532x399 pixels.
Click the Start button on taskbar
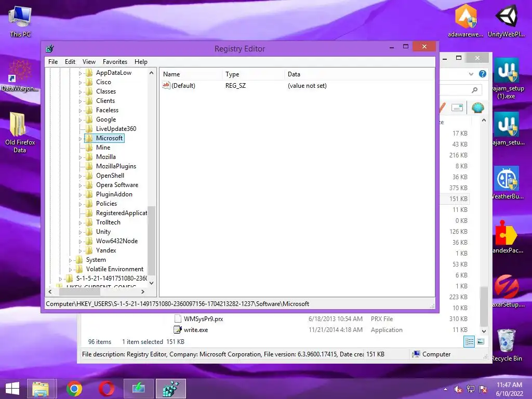tap(12, 389)
